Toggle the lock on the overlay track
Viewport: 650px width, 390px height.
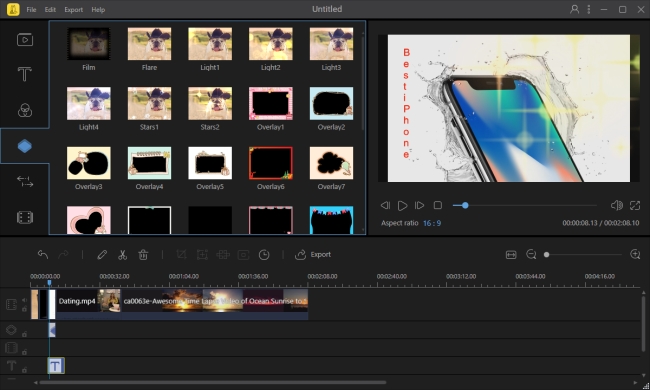coord(24,334)
